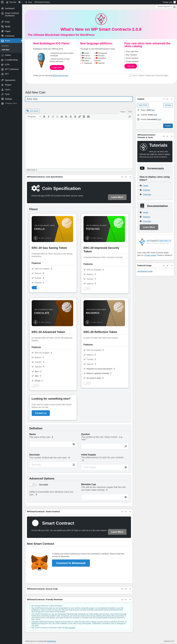Click the Connect to Metamask button
This screenshot has height=644, width=177.
[x=71, y=563]
